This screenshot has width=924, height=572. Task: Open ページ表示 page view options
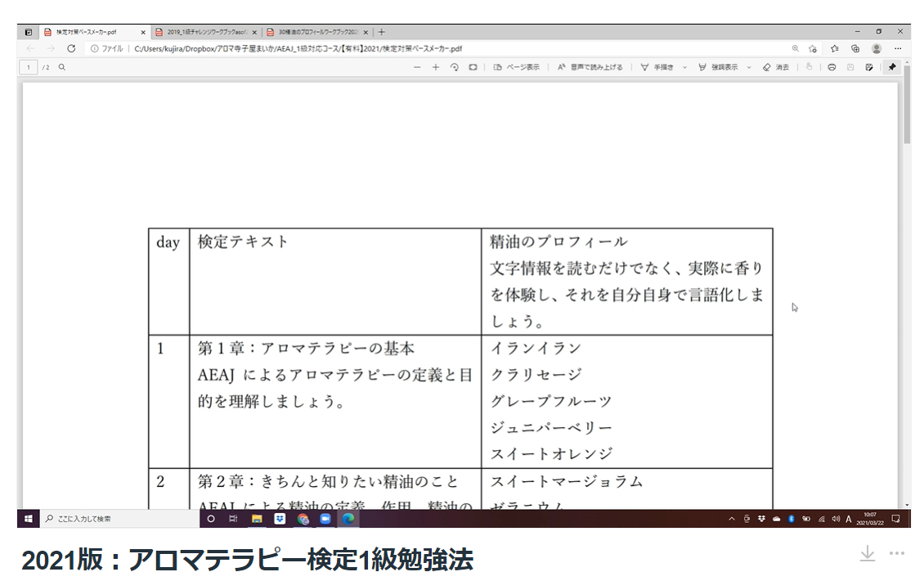click(516, 67)
